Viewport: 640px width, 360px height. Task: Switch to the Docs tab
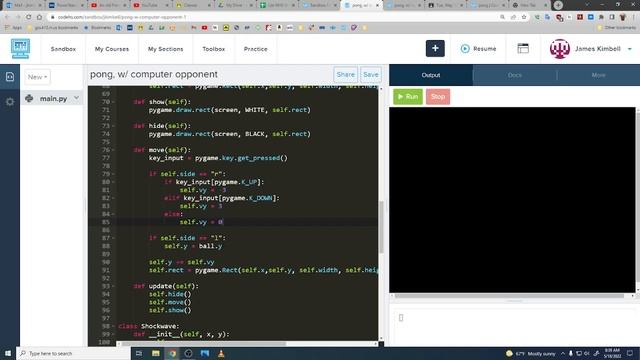[515, 75]
